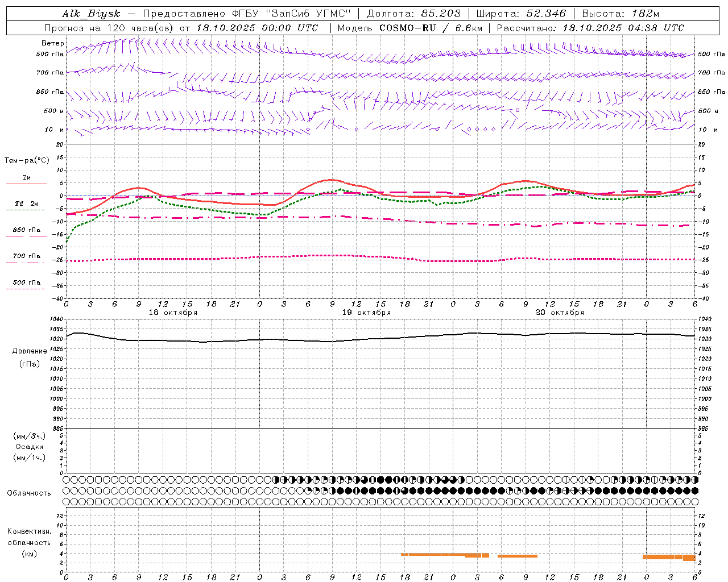Screen dimensions: 728x582
Task: Click the 20 октября date label
Action: [x=560, y=313]
